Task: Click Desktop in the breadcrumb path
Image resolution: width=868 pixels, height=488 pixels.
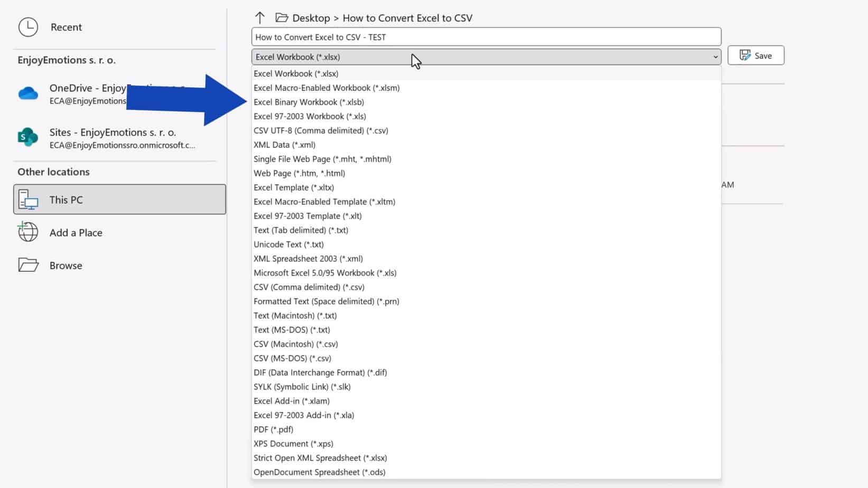Action: point(311,17)
